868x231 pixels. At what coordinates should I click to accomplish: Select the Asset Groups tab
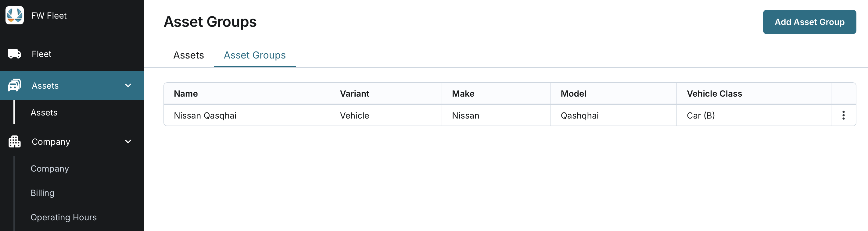(x=254, y=55)
